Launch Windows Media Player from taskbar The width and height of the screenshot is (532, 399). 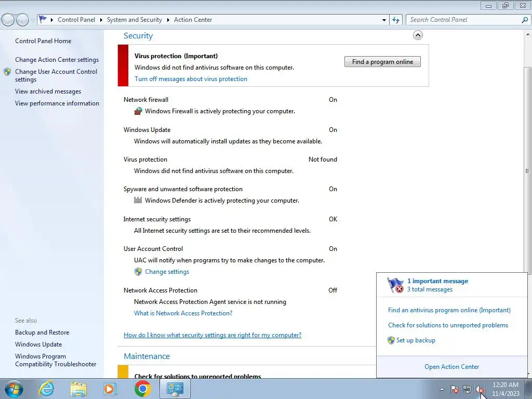(110, 389)
